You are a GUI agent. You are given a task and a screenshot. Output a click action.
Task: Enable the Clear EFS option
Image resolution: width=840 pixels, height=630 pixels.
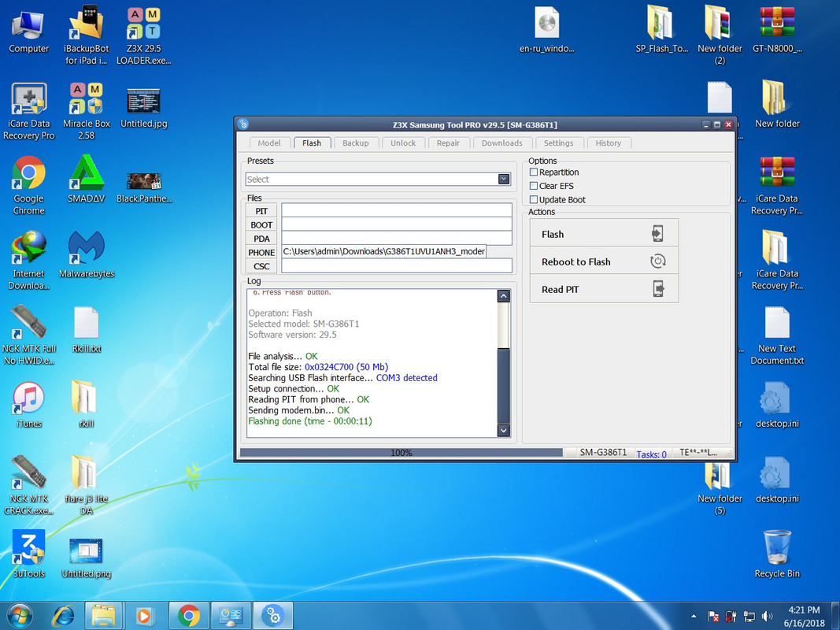pos(534,186)
